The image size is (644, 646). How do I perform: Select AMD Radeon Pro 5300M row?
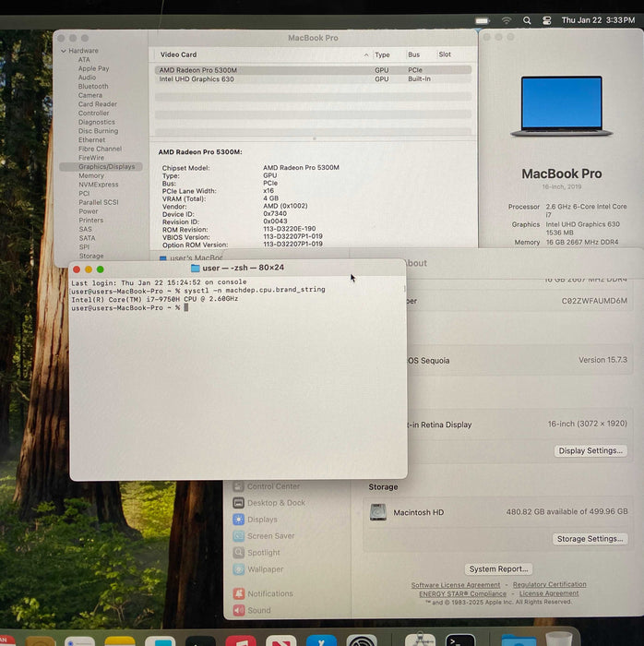pyautogui.click(x=313, y=70)
